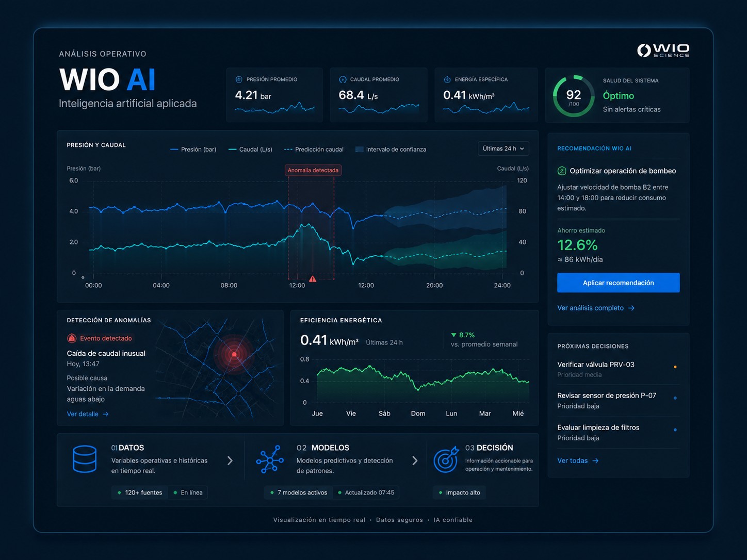
Task: Click the 12.6% estimated savings value
Action: pyautogui.click(x=577, y=245)
